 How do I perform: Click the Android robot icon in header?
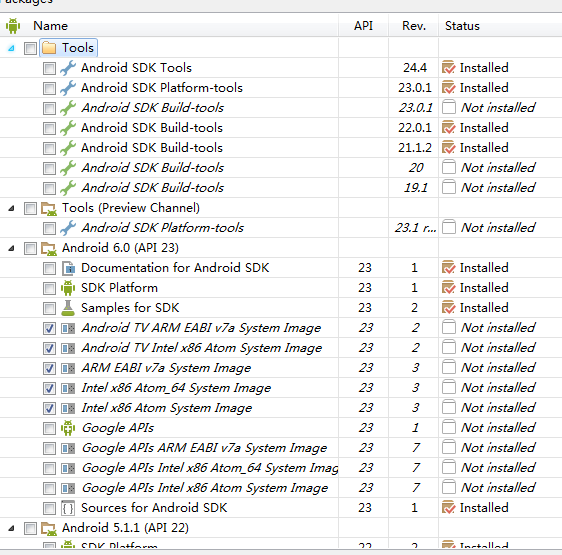pos(13,26)
